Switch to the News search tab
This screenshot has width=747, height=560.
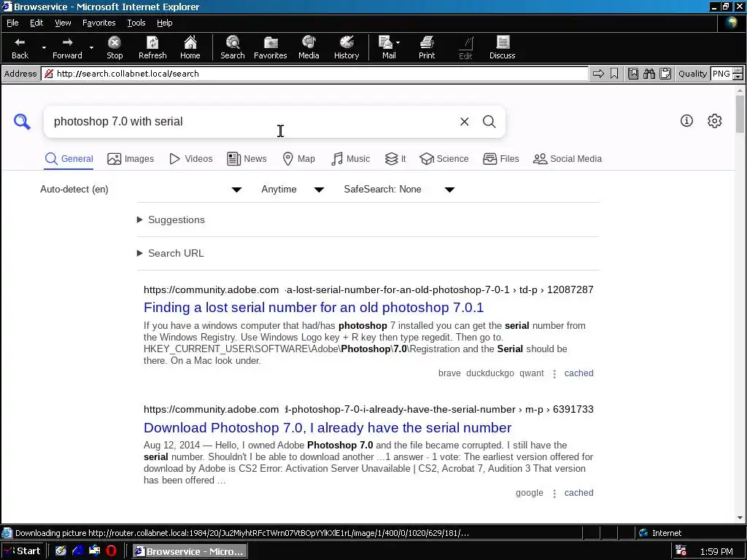[x=247, y=159]
